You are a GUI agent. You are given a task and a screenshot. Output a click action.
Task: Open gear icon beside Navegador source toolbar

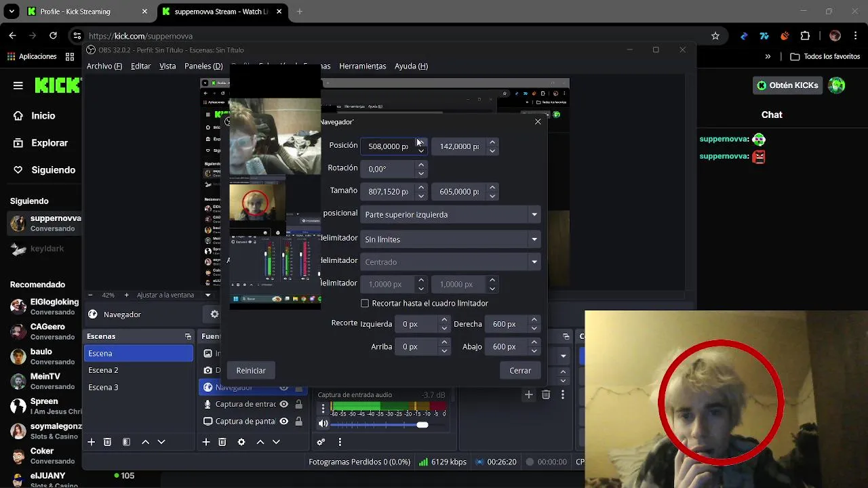coord(214,314)
